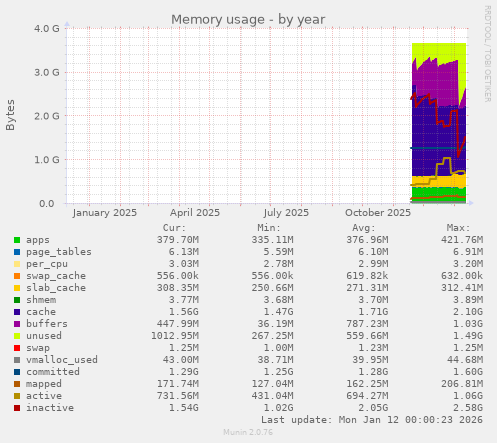Screen dimensions: 497x443
Task: Click the 'swap_cache' legend label
Action: (56, 276)
